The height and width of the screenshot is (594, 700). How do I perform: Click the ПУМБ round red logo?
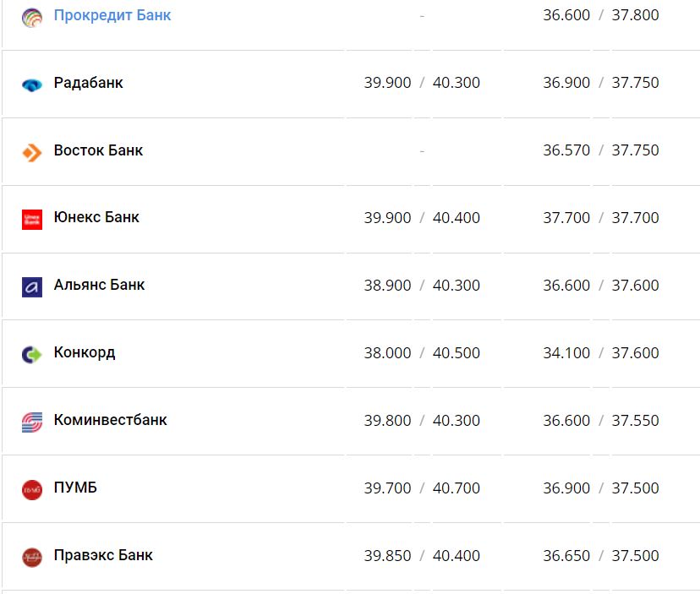32,489
